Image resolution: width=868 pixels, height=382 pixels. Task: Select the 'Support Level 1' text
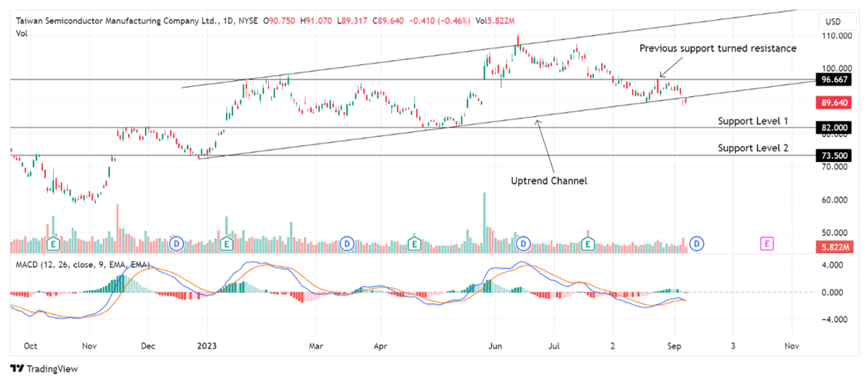coord(753,121)
